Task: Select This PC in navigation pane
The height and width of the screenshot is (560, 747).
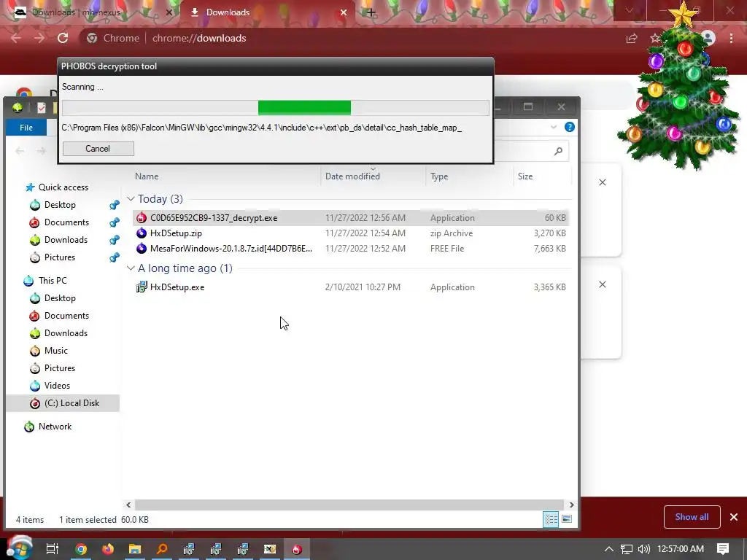Action: (x=53, y=281)
